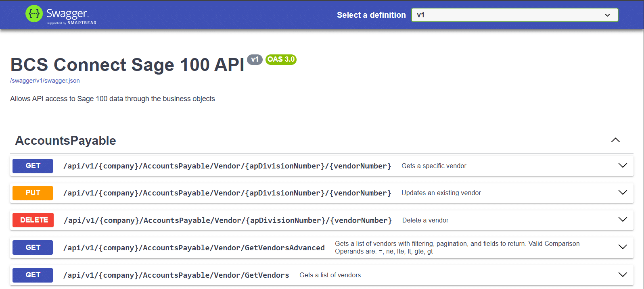The width and height of the screenshot is (644, 289).
Task: Click GET button for Gets a specific vendor
Action: [33, 166]
